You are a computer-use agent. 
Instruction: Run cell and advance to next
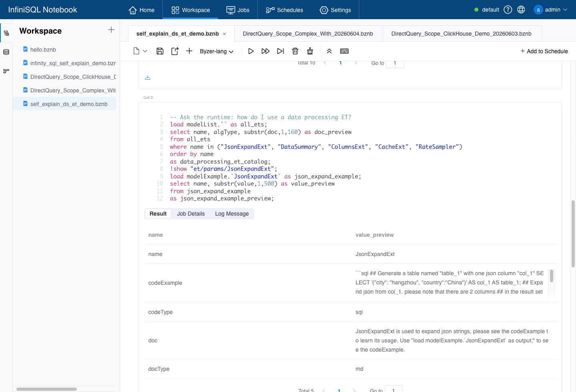point(281,51)
